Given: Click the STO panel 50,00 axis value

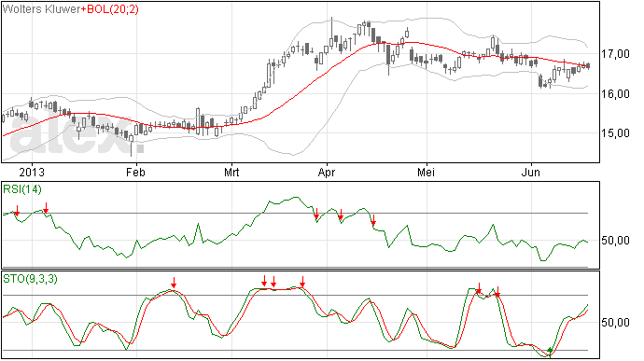Looking at the screenshot, I should coord(615,323).
